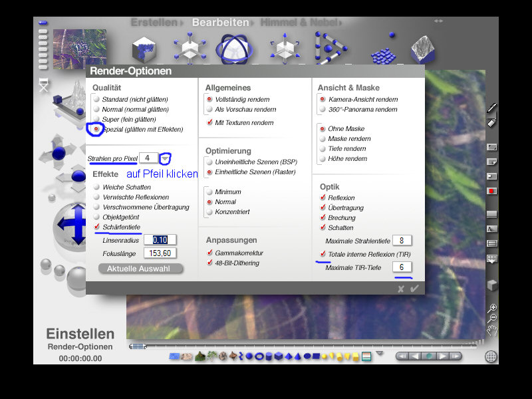Click the gray cube icon on right toolbar

pyautogui.click(x=491, y=285)
